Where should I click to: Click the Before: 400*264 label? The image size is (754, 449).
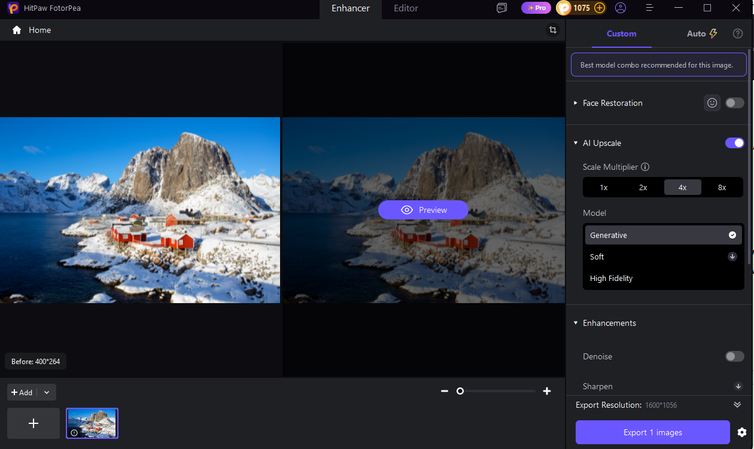click(36, 362)
